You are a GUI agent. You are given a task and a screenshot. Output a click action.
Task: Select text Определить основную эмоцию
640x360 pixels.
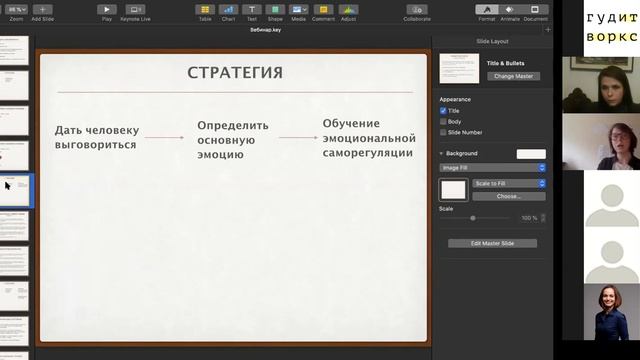(x=233, y=140)
